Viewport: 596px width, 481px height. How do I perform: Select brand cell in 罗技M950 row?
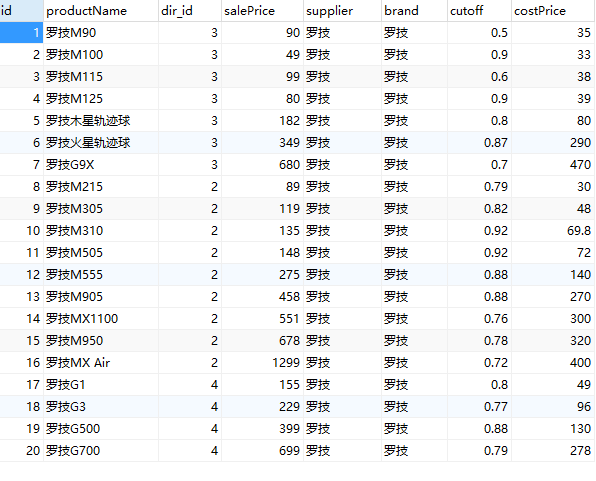coord(414,341)
